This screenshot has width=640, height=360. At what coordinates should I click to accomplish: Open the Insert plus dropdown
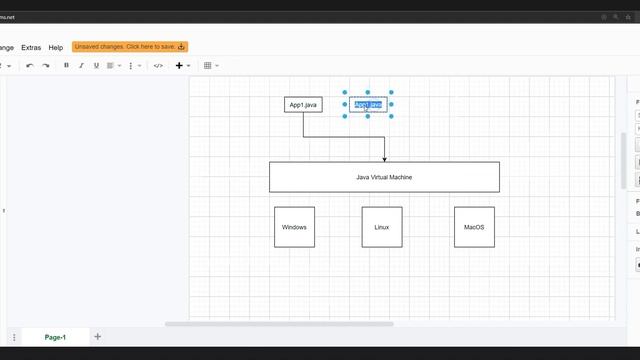tap(183, 65)
